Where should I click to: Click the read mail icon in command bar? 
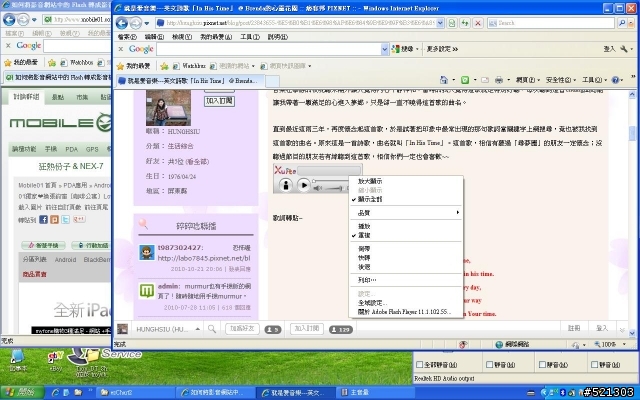(x=484, y=80)
